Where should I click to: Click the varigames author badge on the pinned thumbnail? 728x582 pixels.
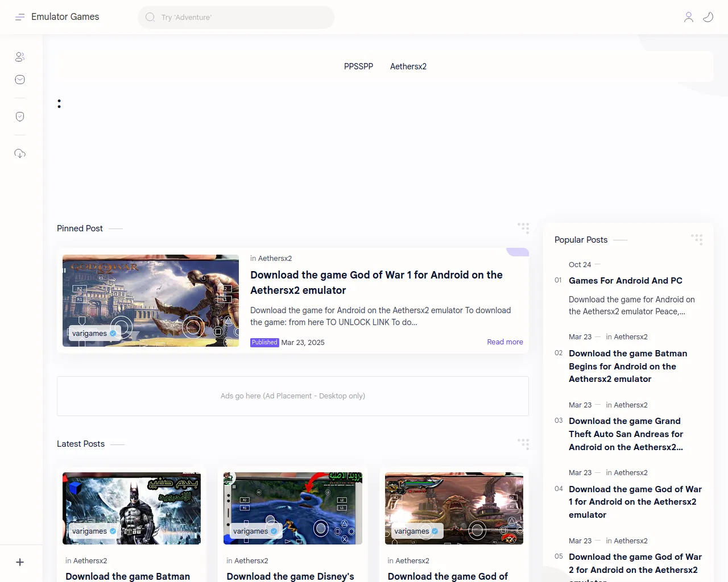tap(94, 333)
